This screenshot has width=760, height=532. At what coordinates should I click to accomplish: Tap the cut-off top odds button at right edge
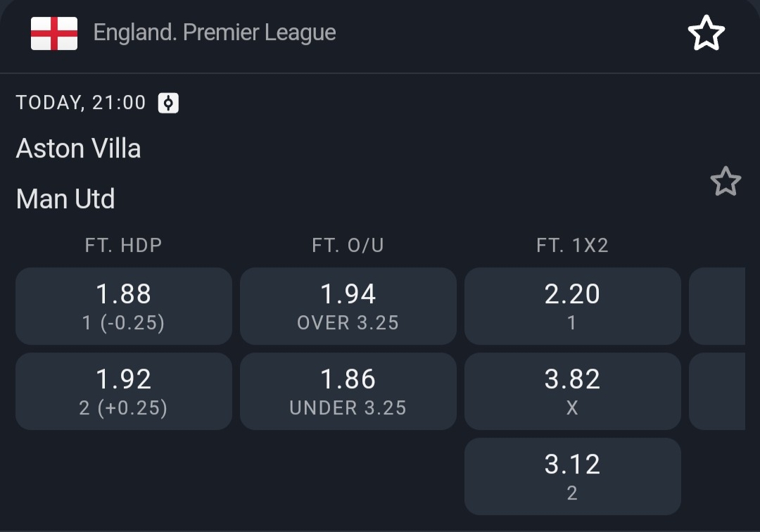coord(718,306)
